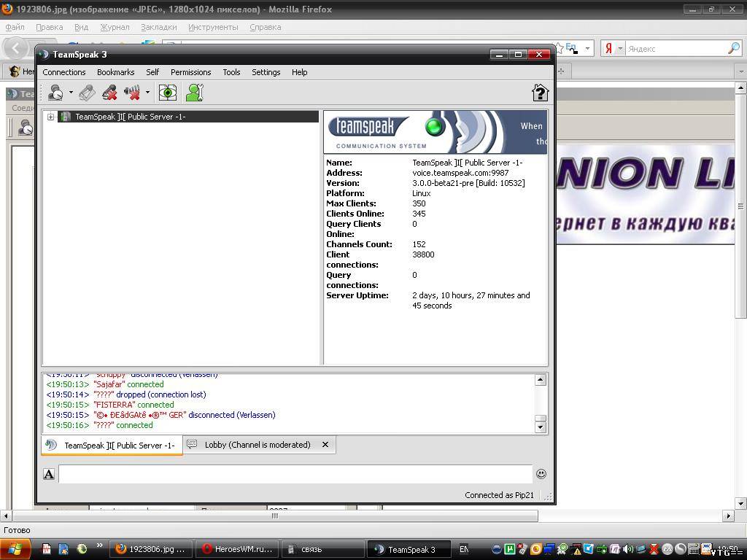Open the Вид menu in Firefox
The width and height of the screenshot is (747, 560).
(x=81, y=27)
